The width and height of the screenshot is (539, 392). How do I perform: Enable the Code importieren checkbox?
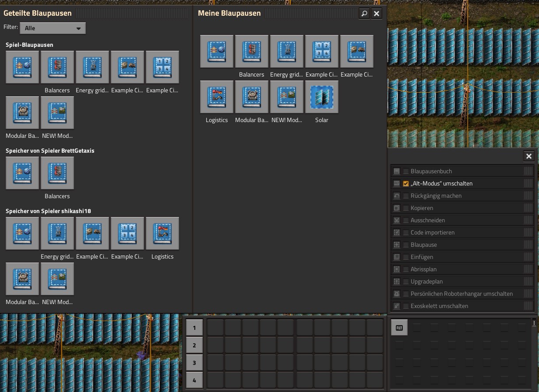click(406, 233)
